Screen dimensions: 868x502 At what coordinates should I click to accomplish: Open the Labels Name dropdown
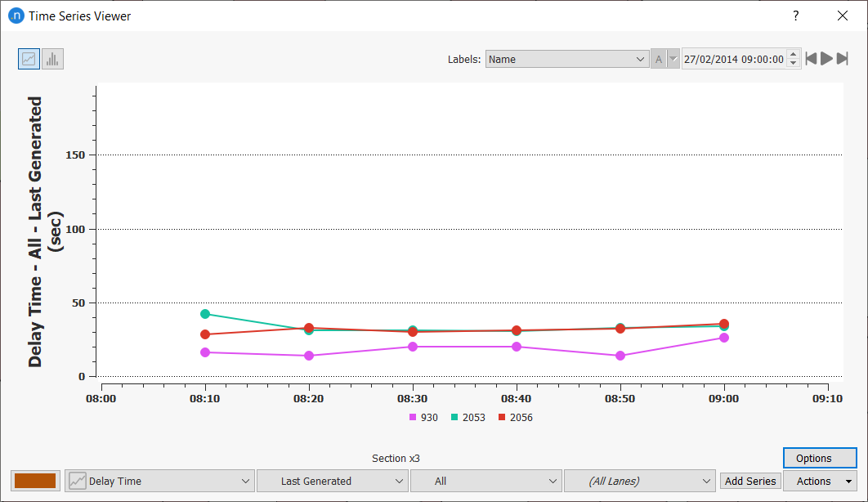coord(567,59)
